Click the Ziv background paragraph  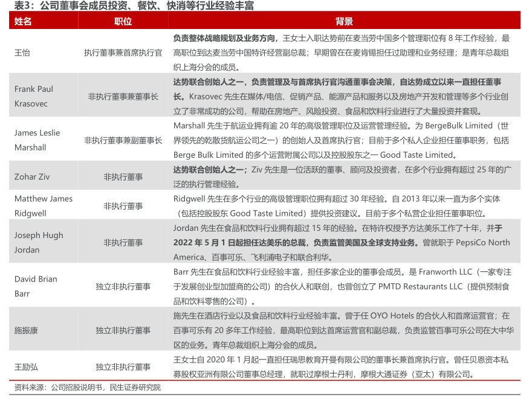342,176
